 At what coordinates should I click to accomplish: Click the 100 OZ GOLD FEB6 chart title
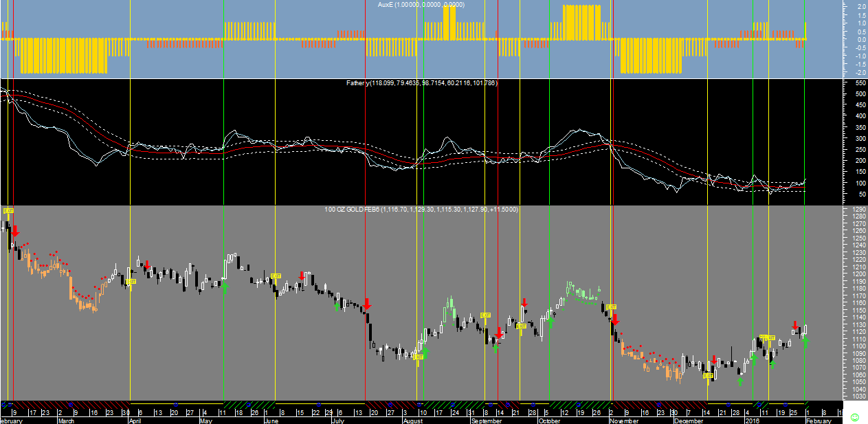(421, 209)
